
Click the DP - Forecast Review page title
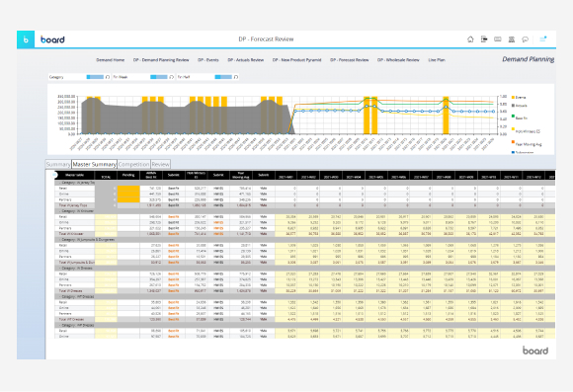266,39
